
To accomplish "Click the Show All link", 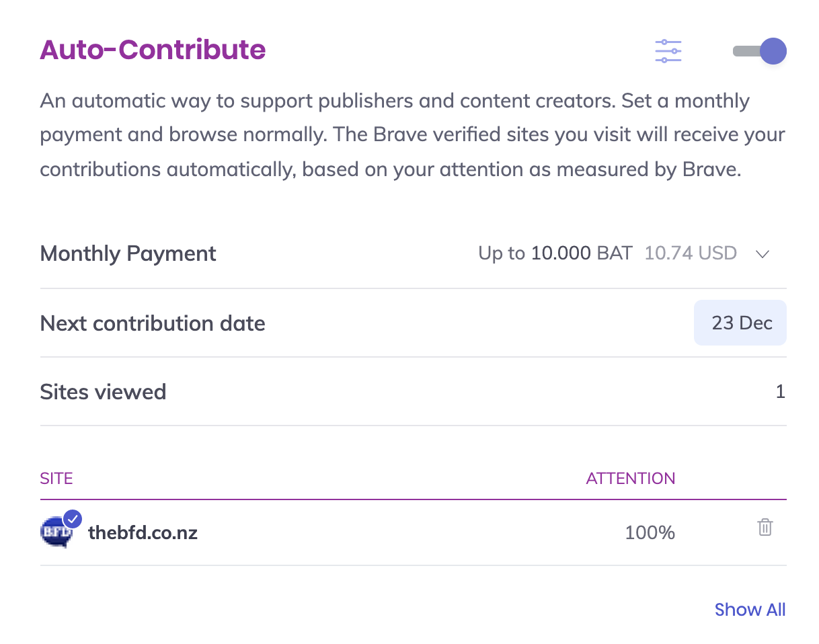I will (x=750, y=610).
